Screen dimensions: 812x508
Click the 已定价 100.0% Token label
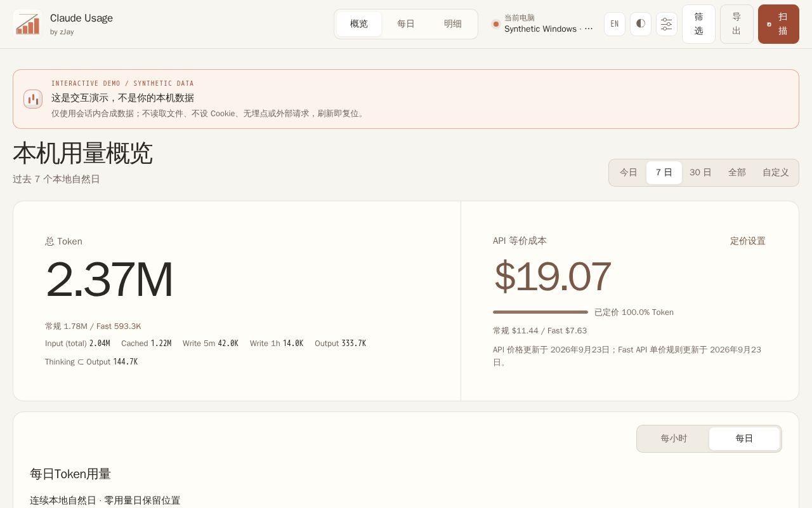coord(634,312)
